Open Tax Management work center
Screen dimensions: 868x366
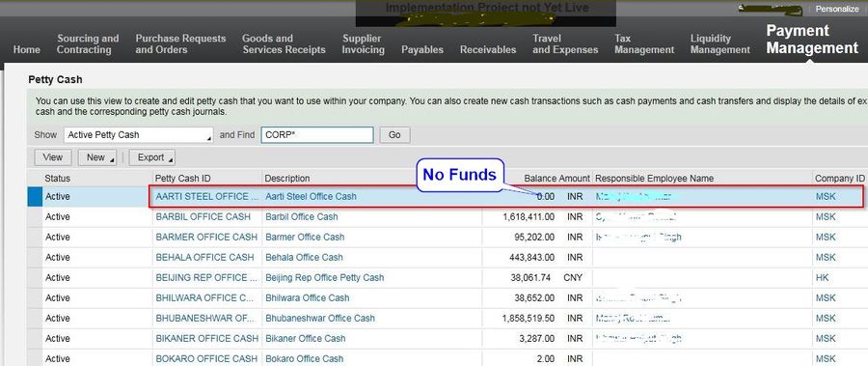tap(644, 43)
